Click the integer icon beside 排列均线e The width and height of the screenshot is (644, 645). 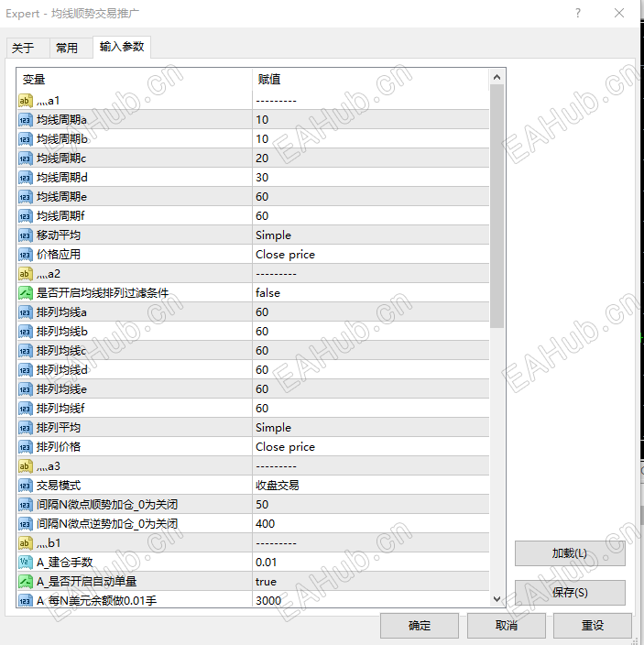[25, 389]
